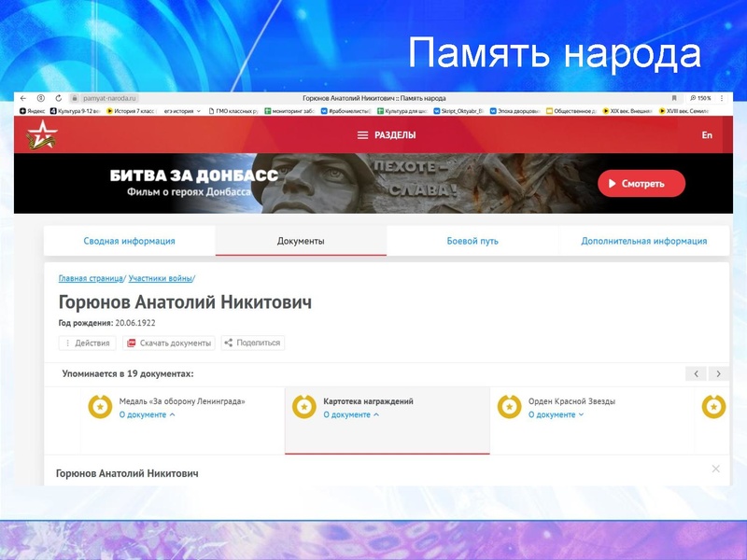Click the play icon inside Смотреть button
Image resolution: width=747 pixels, height=560 pixels.
pos(612,183)
